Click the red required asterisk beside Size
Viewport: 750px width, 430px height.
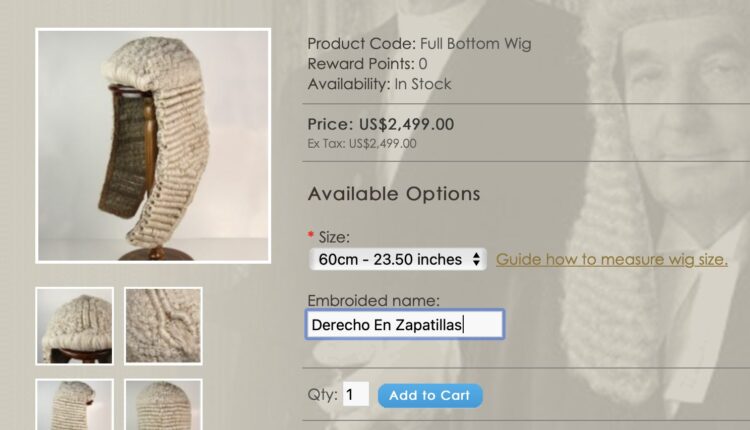coord(311,234)
